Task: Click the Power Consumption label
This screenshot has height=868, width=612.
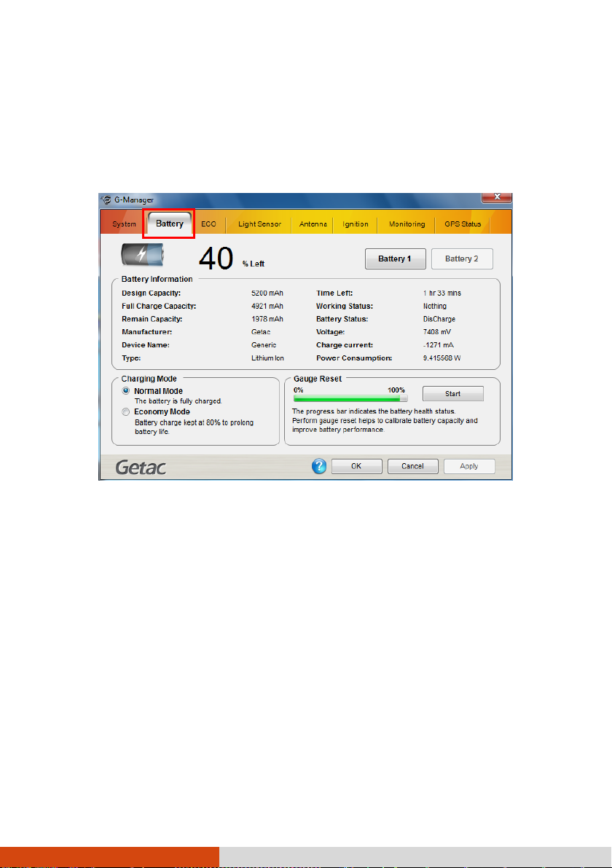Action: click(x=354, y=358)
